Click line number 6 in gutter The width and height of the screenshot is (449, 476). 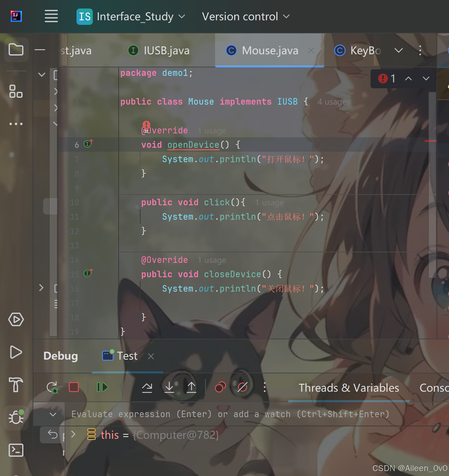pyautogui.click(x=77, y=145)
